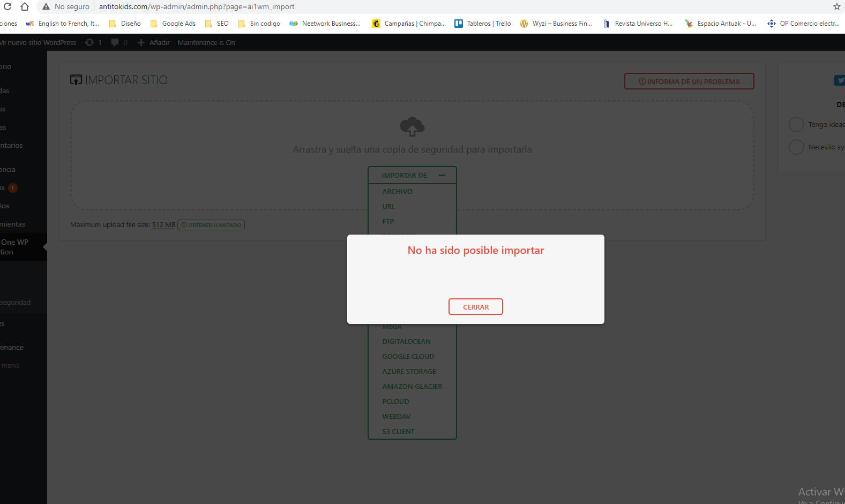Click the OBTENER ILIMITADO button
The width and height of the screenshot is (845, 504).
point(211,225)
